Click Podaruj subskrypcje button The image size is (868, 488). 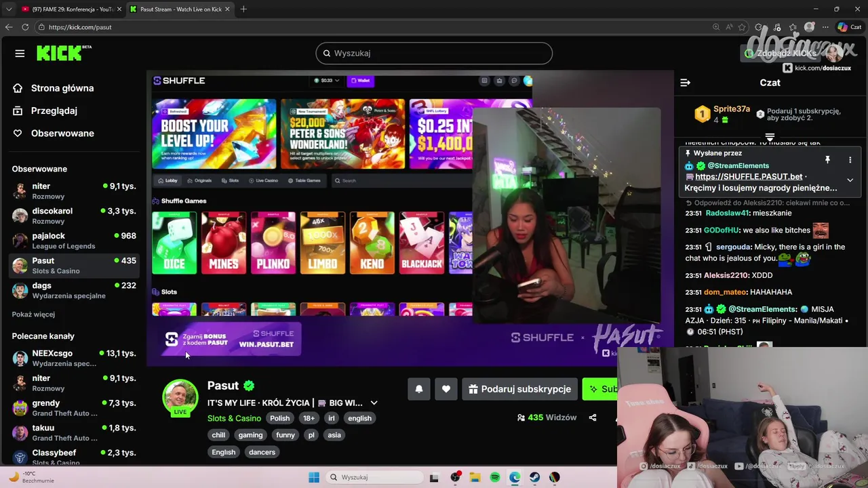pos(519,389)
